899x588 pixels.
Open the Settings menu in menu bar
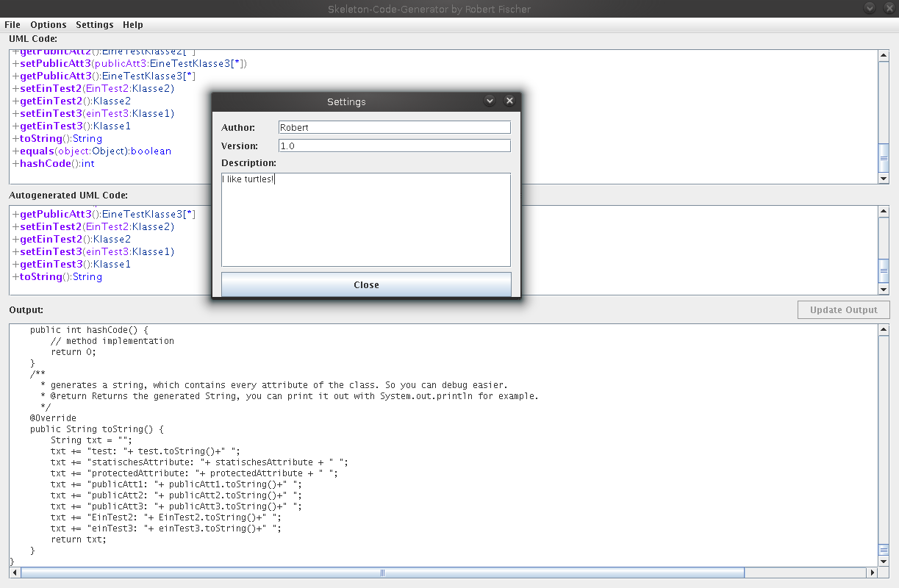pos(95,24)
